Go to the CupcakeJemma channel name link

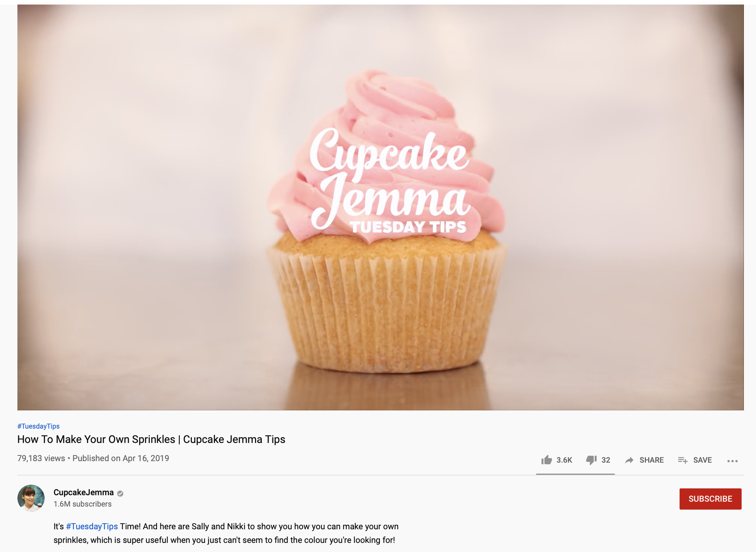[x=84, y=492]
